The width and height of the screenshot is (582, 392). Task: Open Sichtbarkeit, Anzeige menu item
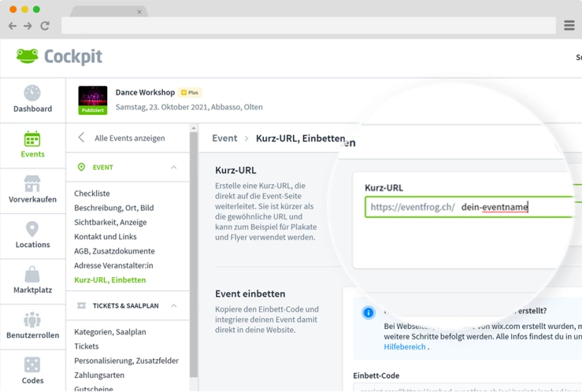coord(110,222)
